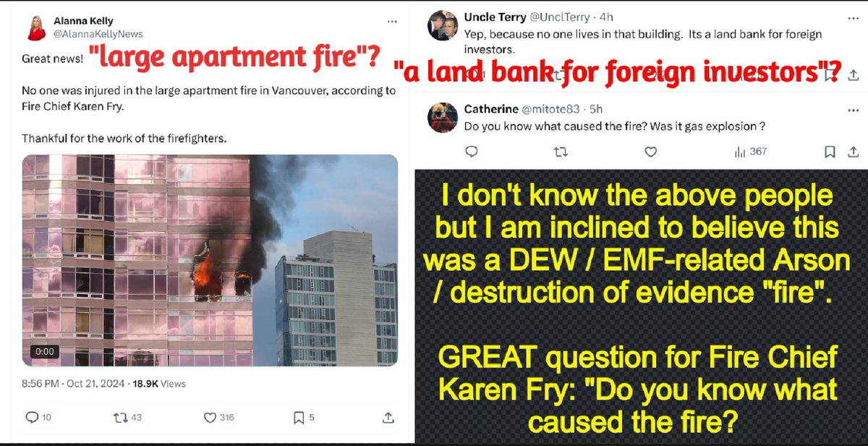Open Alanna Kelly's profile picture
868x446 pixels.
[36, 28]
